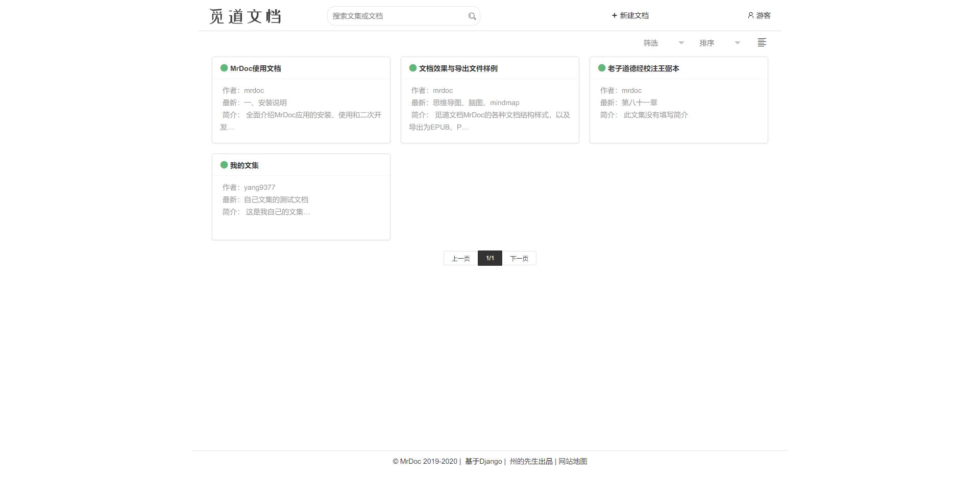Open the 游客 user menu
The width and height of the screenshot is (980, 478).
click(x=759, y=15)
